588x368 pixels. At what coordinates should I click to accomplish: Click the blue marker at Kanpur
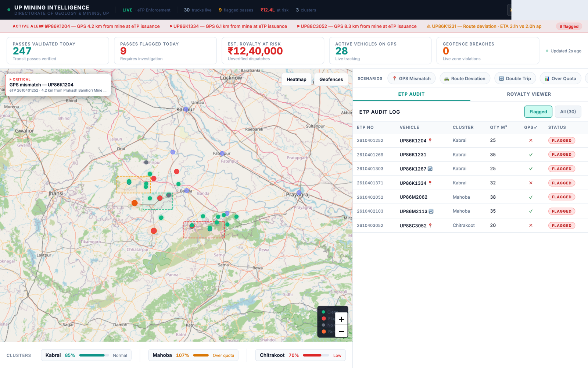[186, 109]
